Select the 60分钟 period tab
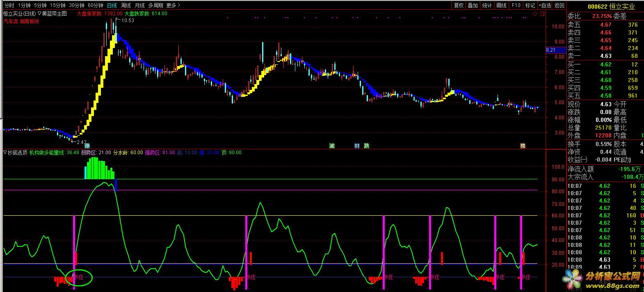The width and height of the screenshot is (644, 292). pos(96,5)
